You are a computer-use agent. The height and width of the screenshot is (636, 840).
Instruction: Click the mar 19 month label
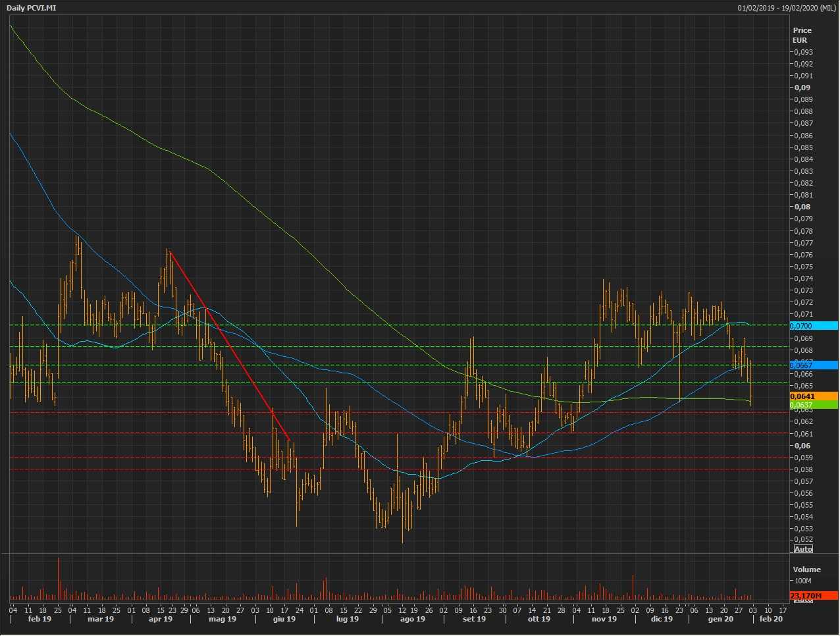(100, 619)
